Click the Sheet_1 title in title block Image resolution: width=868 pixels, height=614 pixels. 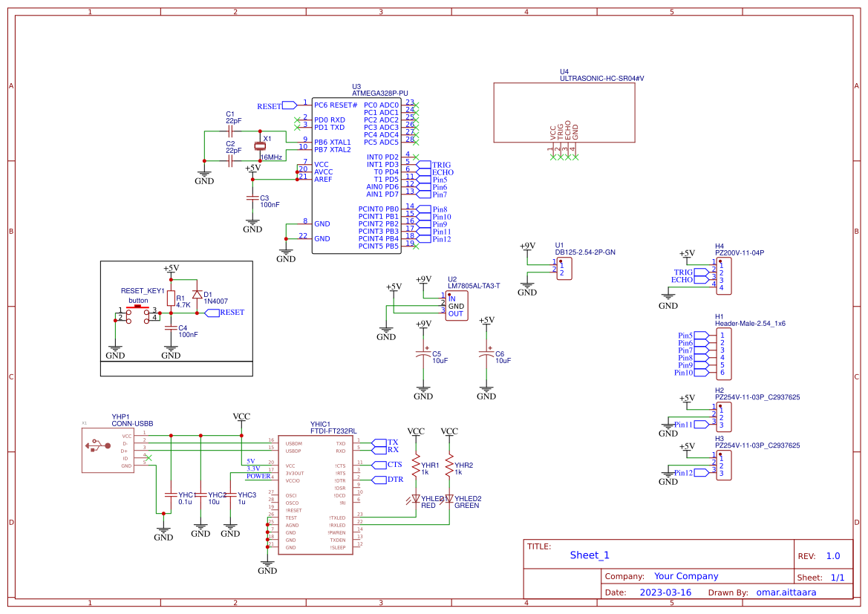(x=590, y=555)
